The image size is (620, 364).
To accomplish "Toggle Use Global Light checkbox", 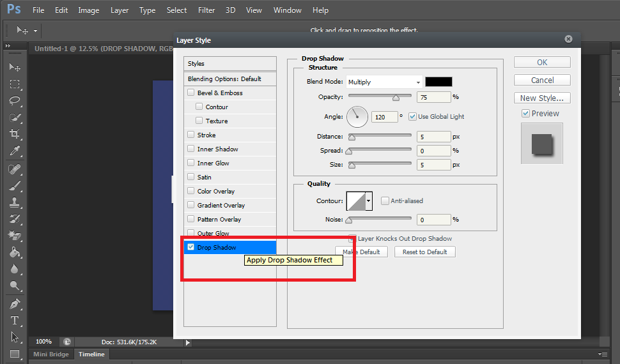I will (x=412, y=117).
